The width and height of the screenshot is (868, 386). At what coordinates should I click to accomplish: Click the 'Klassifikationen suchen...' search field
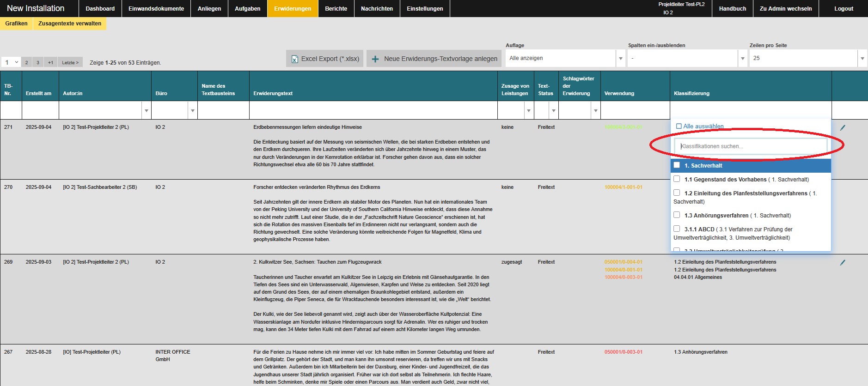(x=750, y=146)
